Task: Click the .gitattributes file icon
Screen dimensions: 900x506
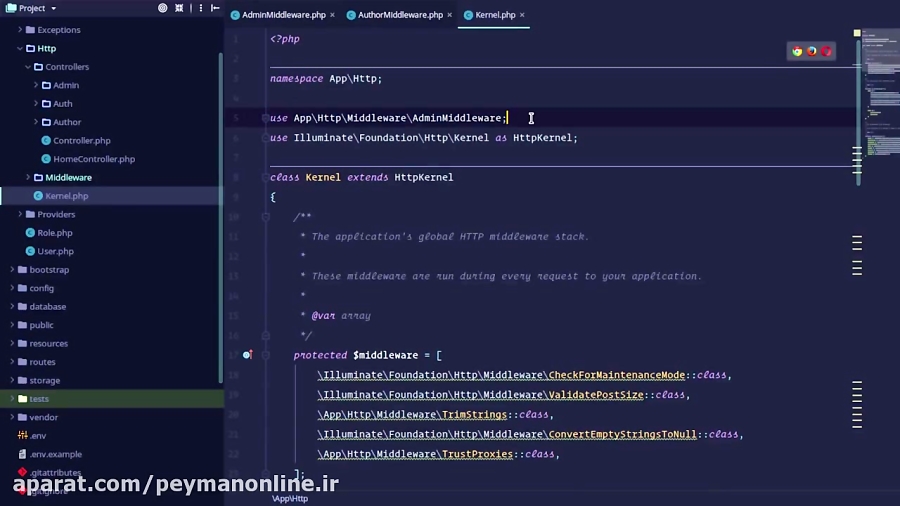Action: [22, 472]
